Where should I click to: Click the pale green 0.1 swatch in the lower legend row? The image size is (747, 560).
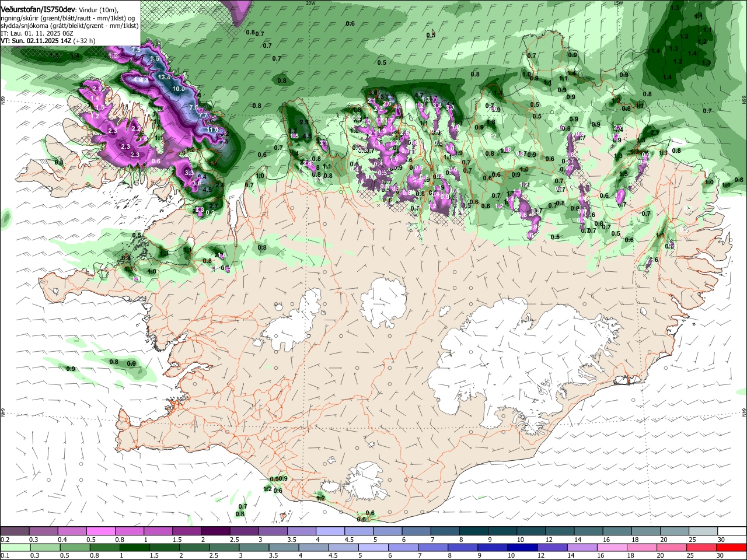15,547
